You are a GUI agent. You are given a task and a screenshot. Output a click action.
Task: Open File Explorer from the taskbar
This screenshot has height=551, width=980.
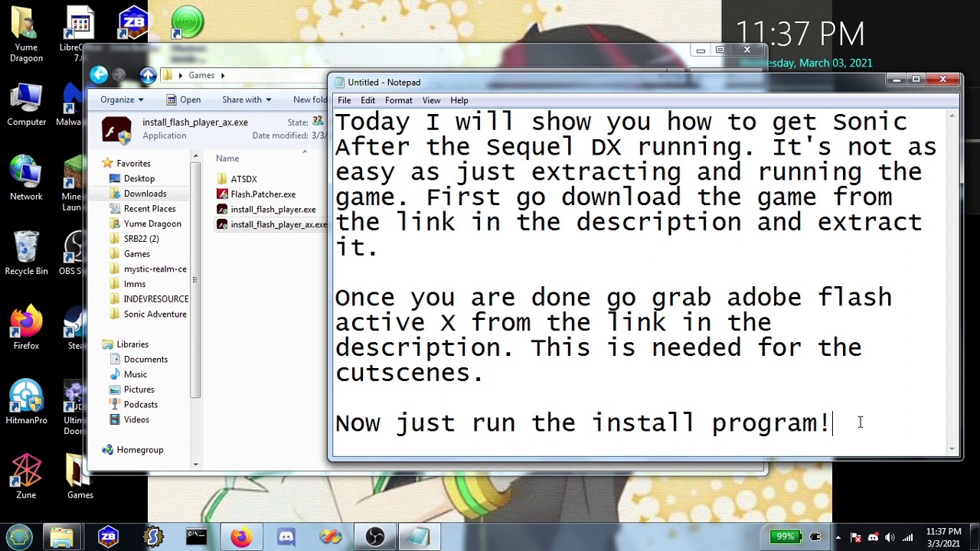pos(61,537)
